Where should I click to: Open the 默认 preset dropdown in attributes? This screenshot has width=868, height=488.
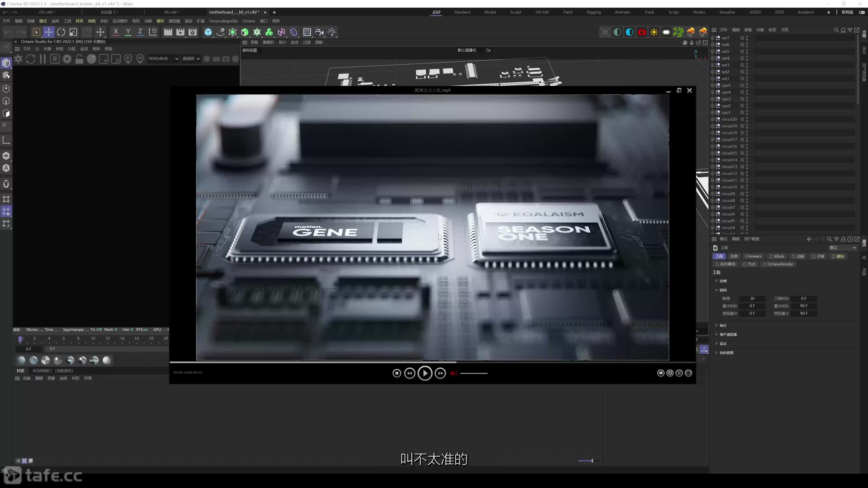click(843, 248)
